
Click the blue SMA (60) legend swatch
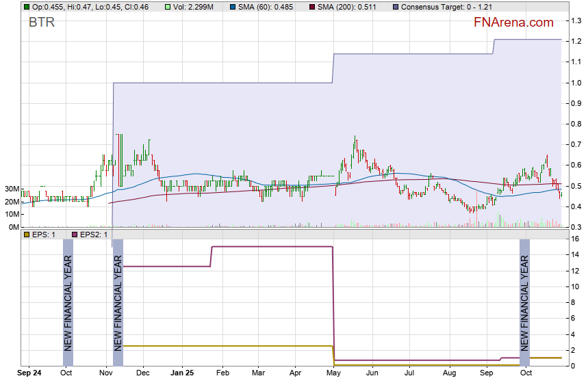click(x=233, y=7)
